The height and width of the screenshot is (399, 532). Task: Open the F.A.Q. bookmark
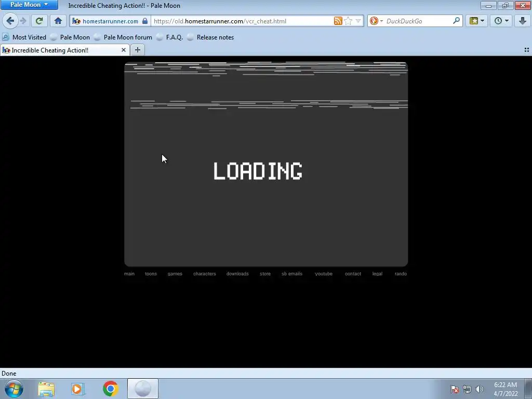pyautogui.click(x=170, y=37)
